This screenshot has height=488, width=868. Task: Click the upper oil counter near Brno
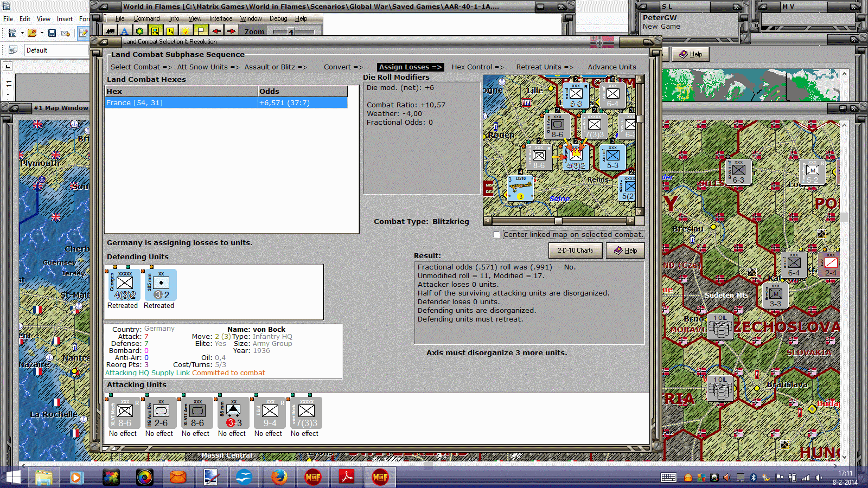tap(720, 326)
